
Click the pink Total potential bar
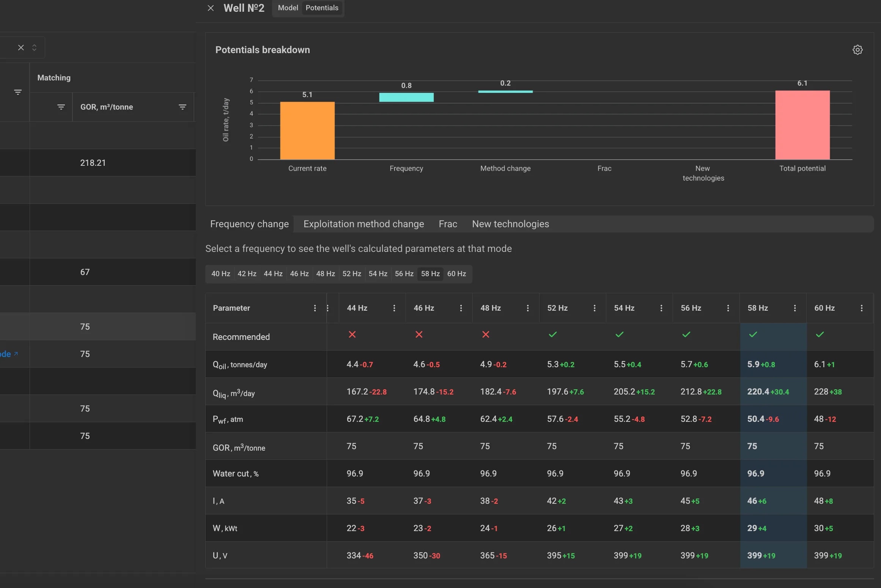tap(802, 125)
